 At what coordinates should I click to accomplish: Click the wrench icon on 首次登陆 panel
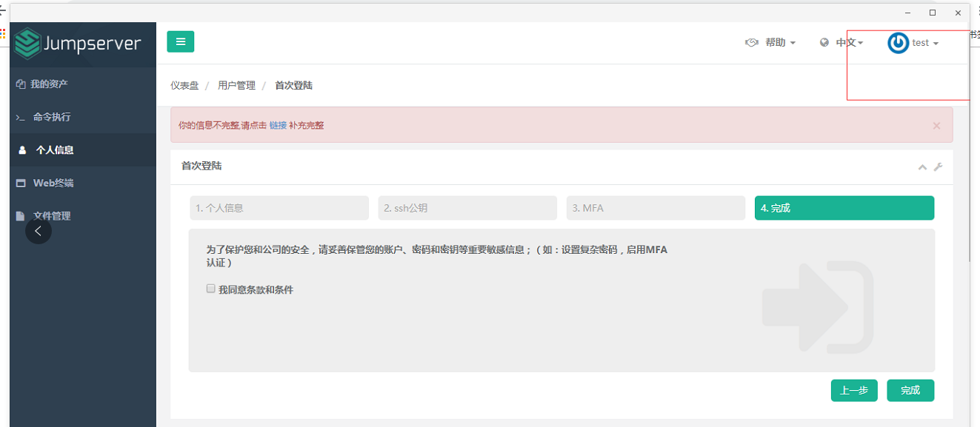tap(938, 167)
